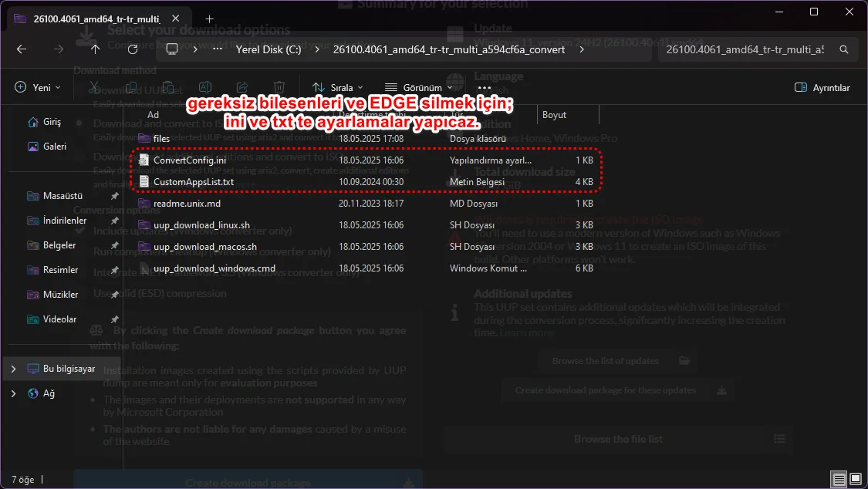Close the 26100.4061_amd64 tab
Viewport: 868px width, 489px height.
(x=175, y=19)
